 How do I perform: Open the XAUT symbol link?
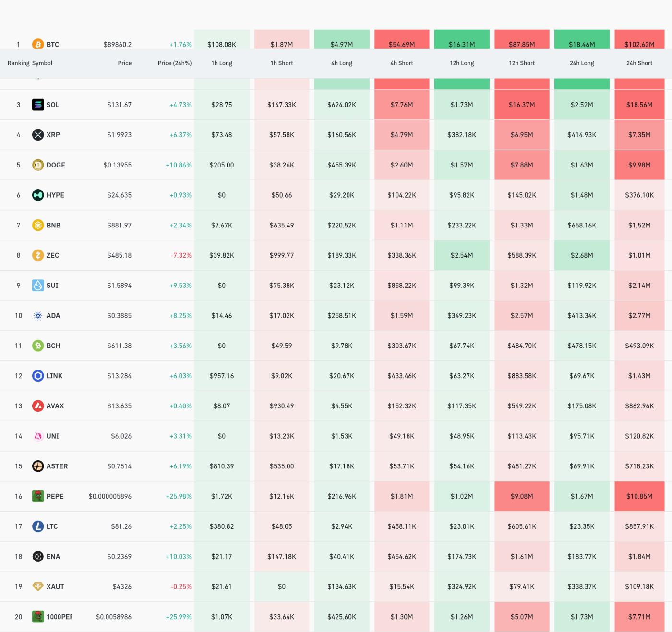(55, 587)
